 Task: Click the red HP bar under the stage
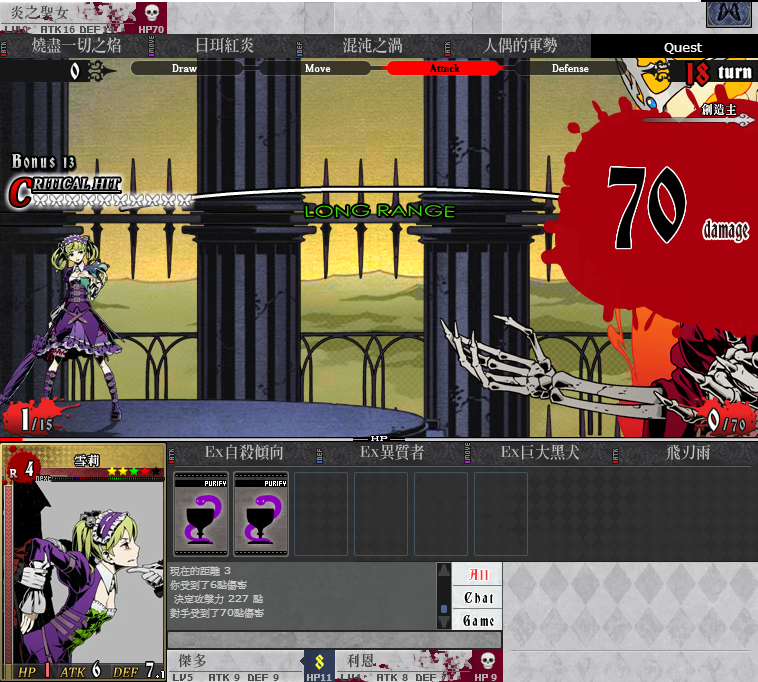[11, 439]
